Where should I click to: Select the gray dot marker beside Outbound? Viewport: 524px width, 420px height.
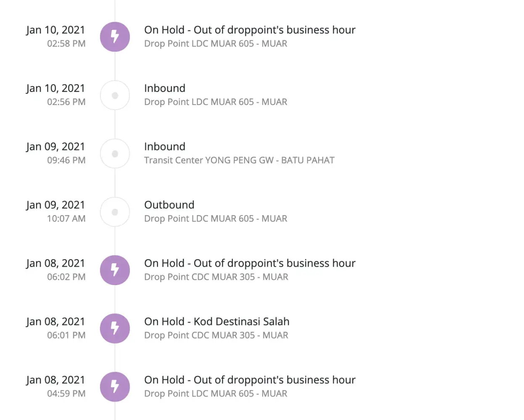pyautogui.click(x=115, y=212)
